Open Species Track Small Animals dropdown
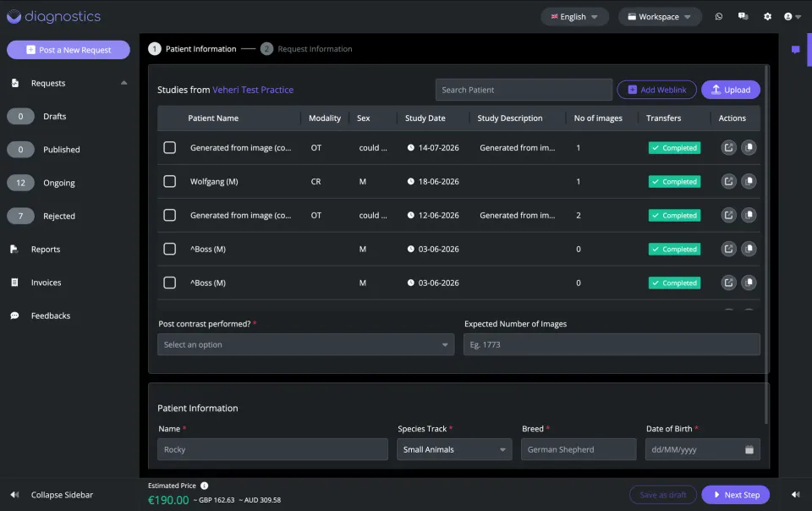 pos(454,449)
